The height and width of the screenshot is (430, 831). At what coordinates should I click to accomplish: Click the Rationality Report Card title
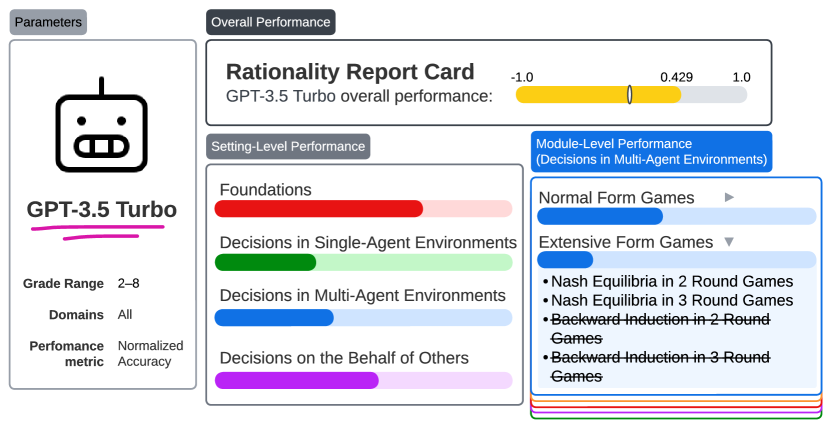coord(350,72)
